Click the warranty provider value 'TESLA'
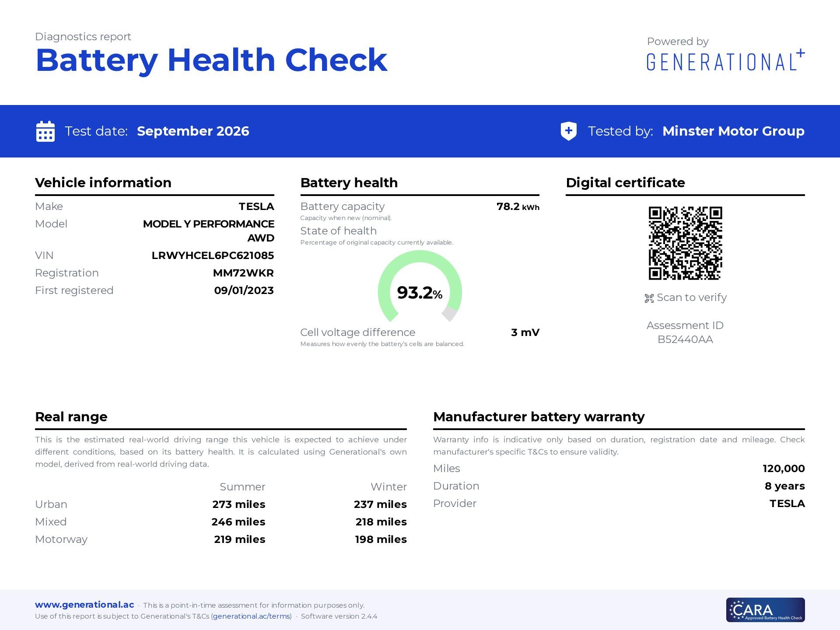840x630 pixels. 787,504
